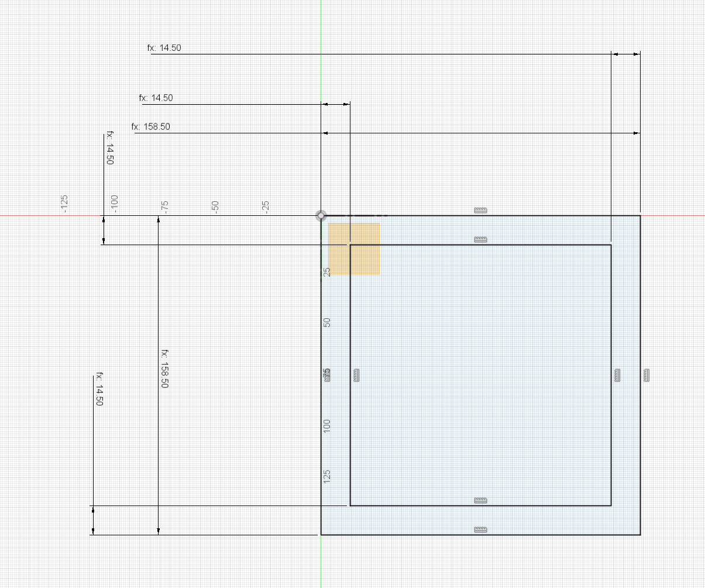Click the 125 vertical axis label

pyautogui.click(x=328, y=476)
